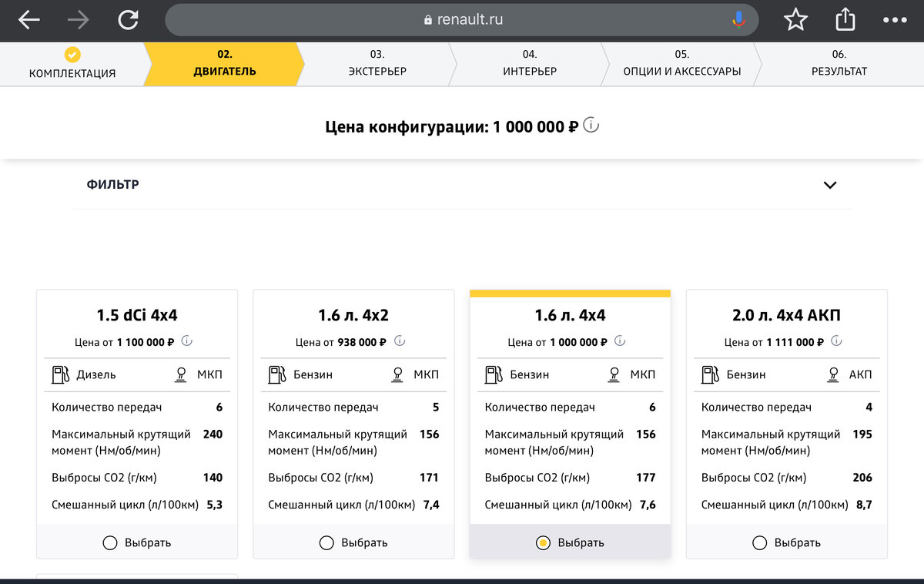Click the 'Дизель' fuel type label
The image size is (924, 584).
pos(96,375)
